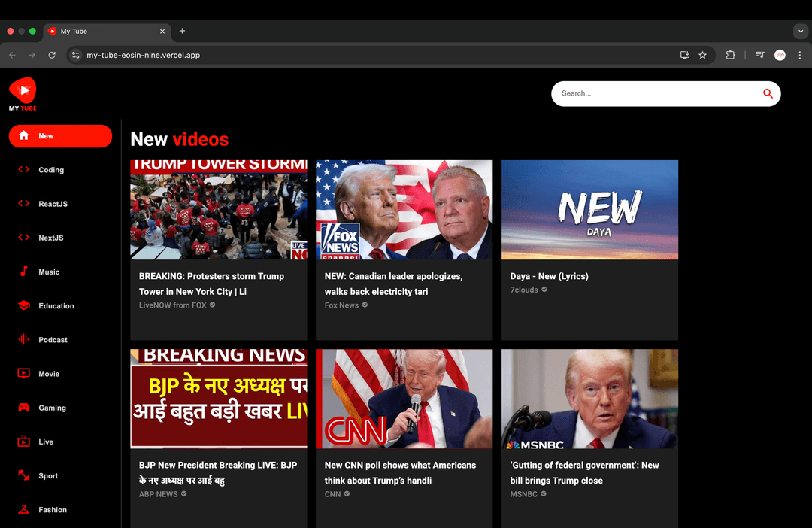Click the ReactJS code-brackets icon
Image resolution: width=812 pixels, height=528 pixels.
[24, 204]
